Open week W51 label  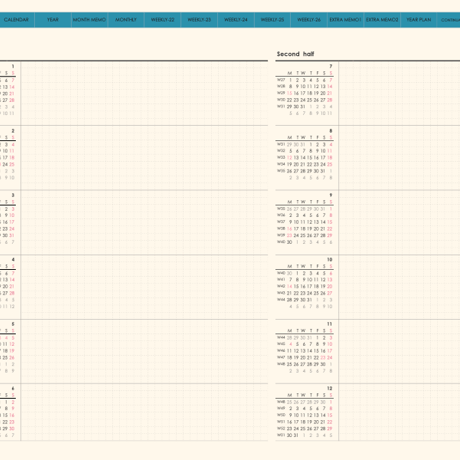click(x=281, y=422)
